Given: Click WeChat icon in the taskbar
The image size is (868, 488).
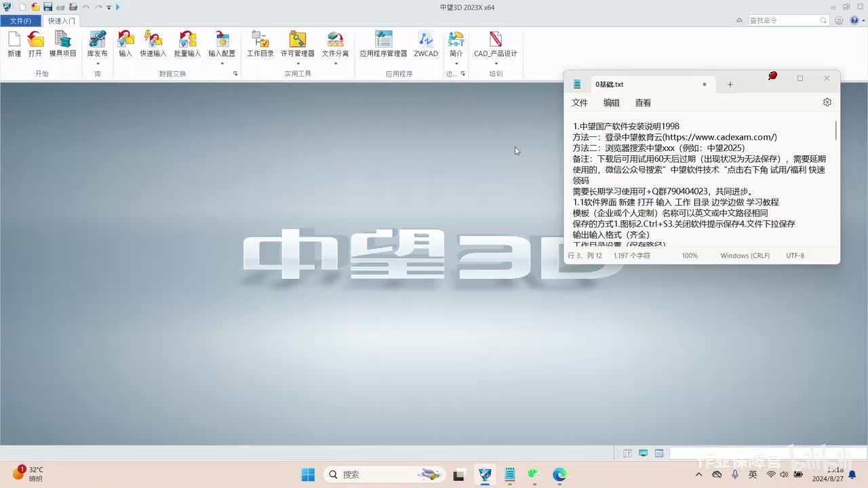Looking at the screenshot, I should click(534, 474).
